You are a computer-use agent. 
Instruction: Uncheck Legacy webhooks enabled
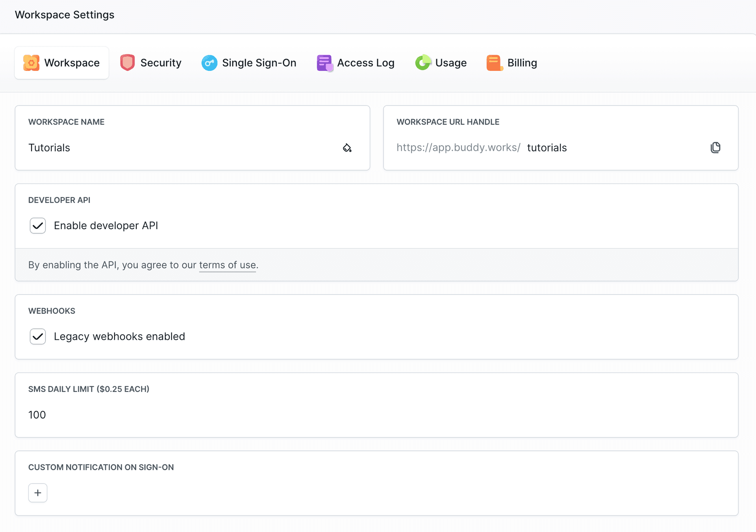pos(37,336)
